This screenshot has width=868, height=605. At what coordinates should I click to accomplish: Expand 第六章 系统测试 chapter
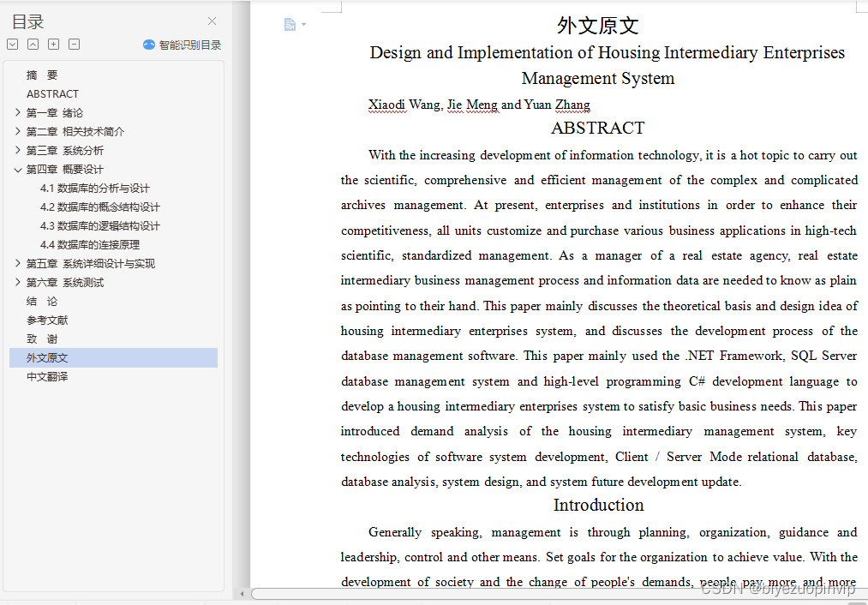(x=18, y=282)
